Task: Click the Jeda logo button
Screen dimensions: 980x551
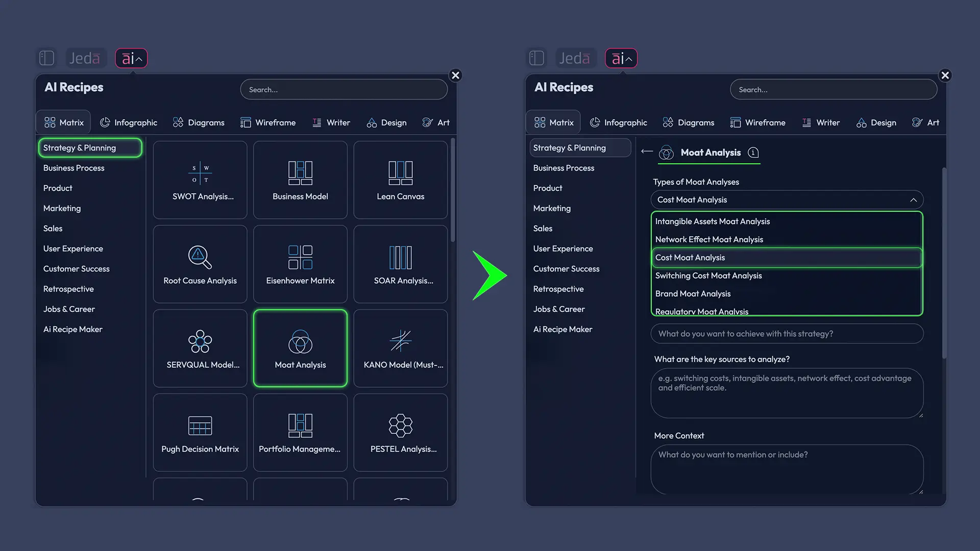Action: click(x=85, y=58)
